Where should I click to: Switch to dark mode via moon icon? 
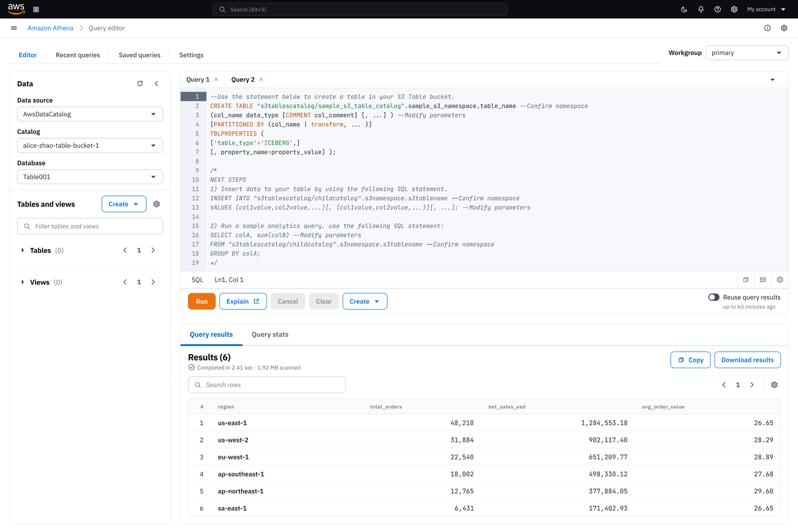(x=684, y=9)
